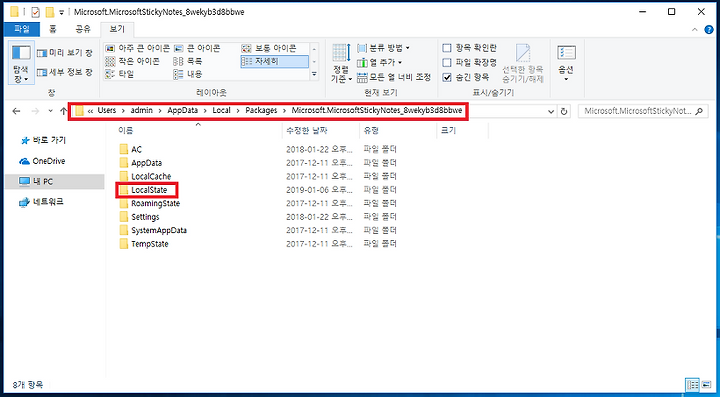Toggle the 미리 보기 창 preview pane
Viewport: 720px width, 397px height.
click(64, 53)
